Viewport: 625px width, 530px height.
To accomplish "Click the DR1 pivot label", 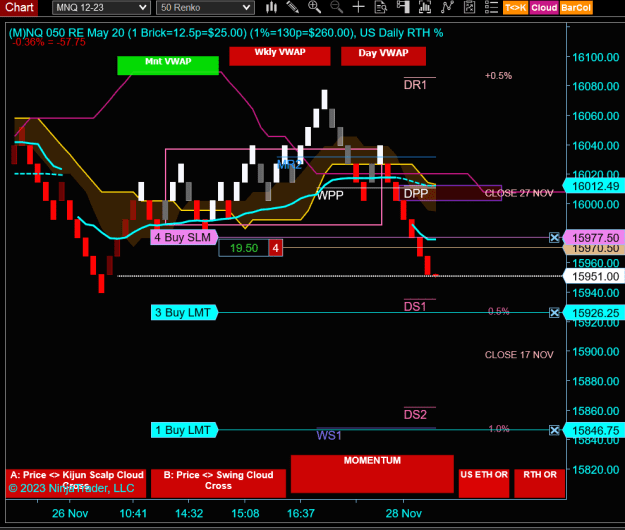I will click(x=415, y=85).
